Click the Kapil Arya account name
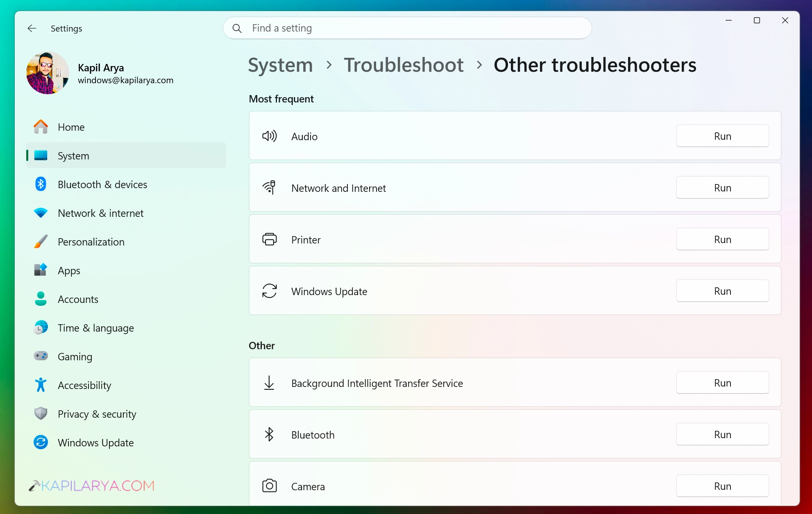Screen dimensions: 812x514 [x=101, y=68]
